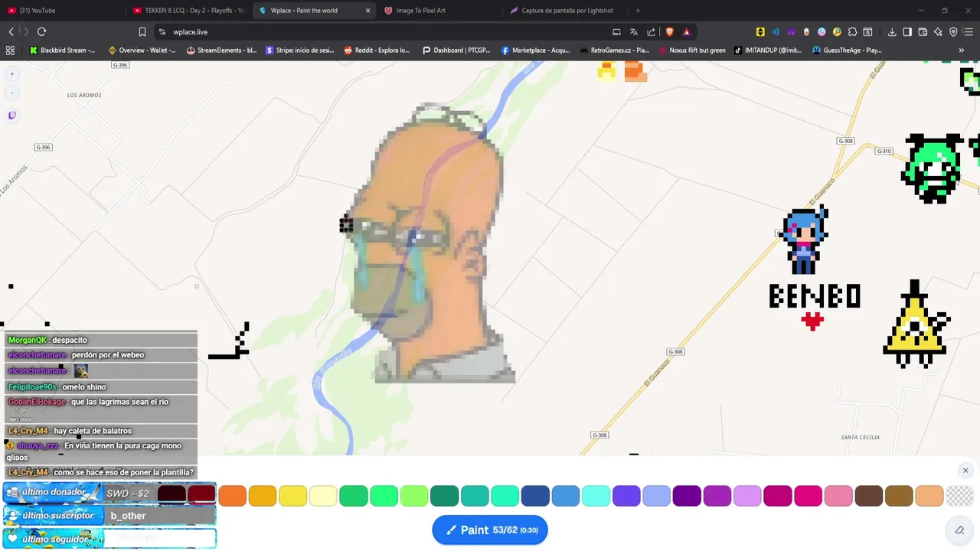Open the browser main hamburger menu

(969, 31)
